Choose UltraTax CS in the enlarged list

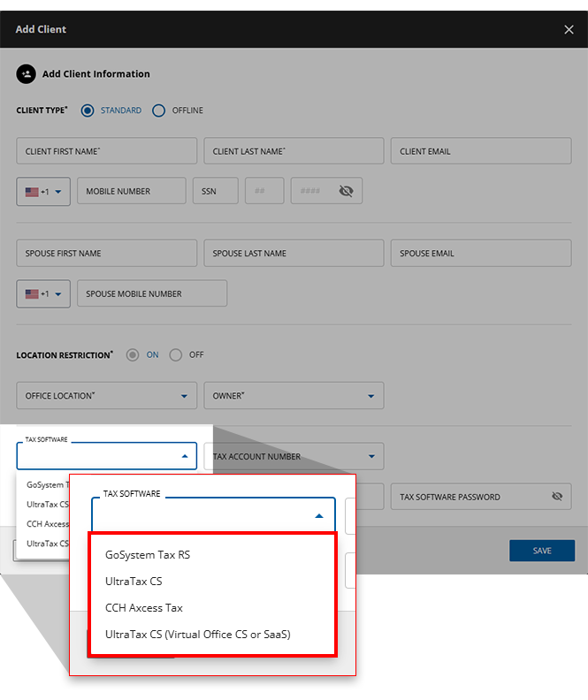pyautogui.click(x=134, y=582)
